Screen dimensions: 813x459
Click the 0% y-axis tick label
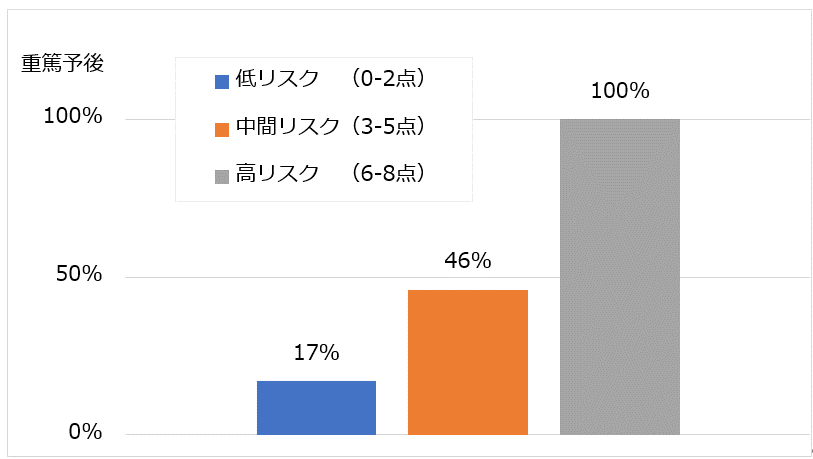tap(86, 432)
